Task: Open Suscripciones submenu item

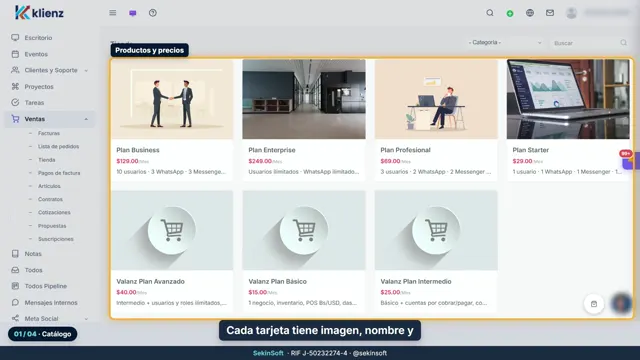Action: coord(56,239)
